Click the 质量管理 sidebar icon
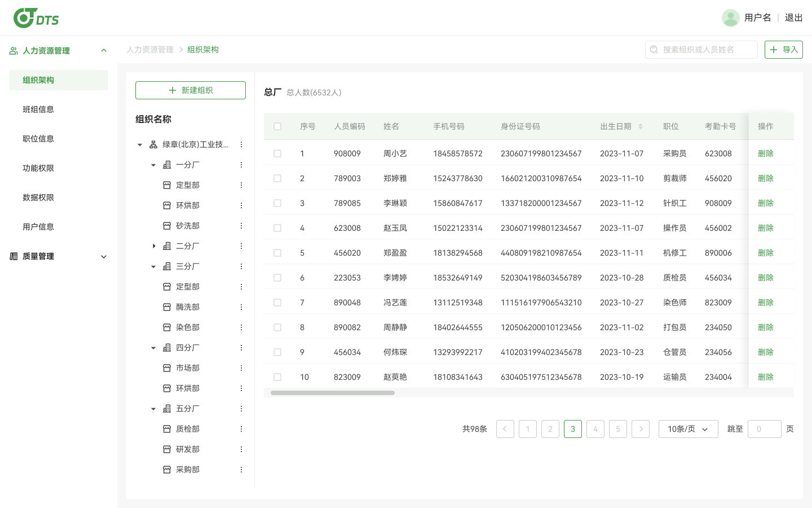The width and height of the screenshot is (812, 508). (14, 256)
